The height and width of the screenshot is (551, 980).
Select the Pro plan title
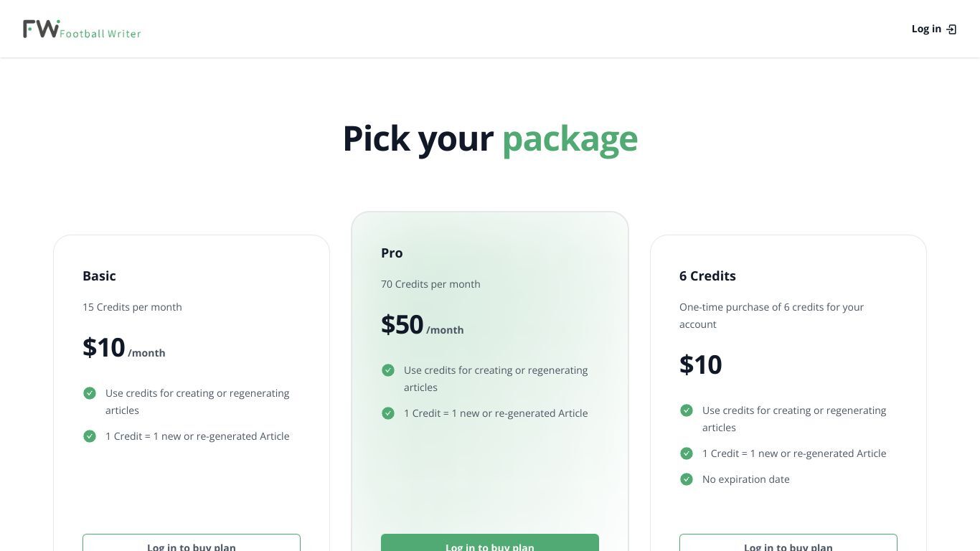[x=392, y=253]
